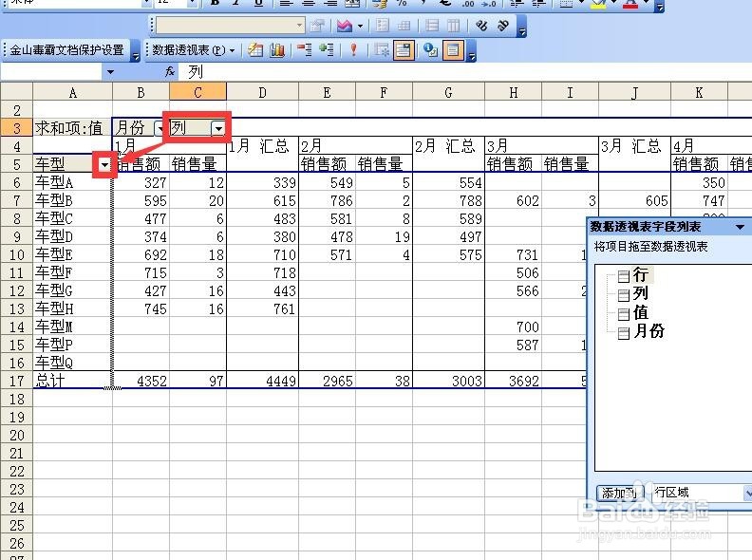Open toolbar options arrow at end of Chart toolbar

coord(522,28)
